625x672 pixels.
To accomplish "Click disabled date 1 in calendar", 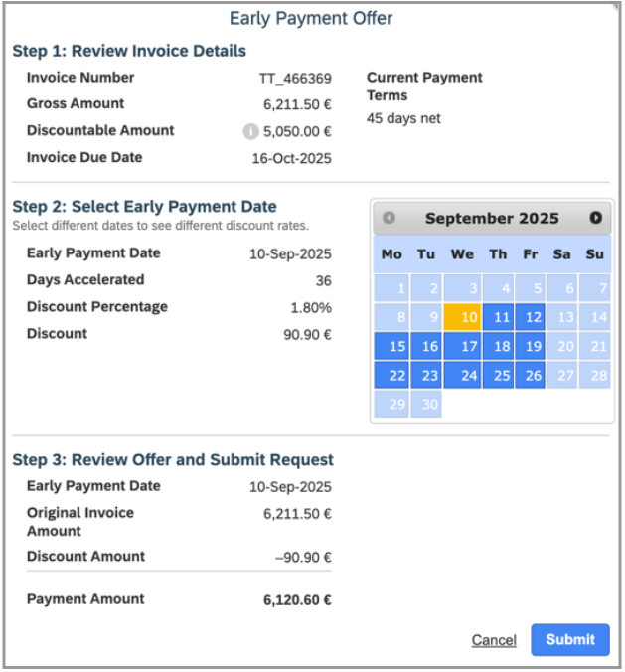I will (391, 288).
